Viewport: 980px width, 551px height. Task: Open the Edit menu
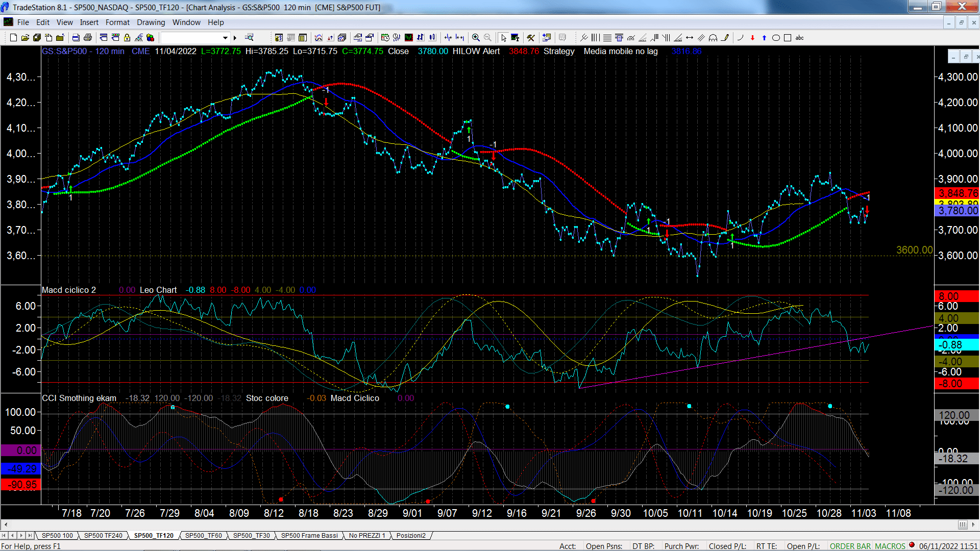43,22
